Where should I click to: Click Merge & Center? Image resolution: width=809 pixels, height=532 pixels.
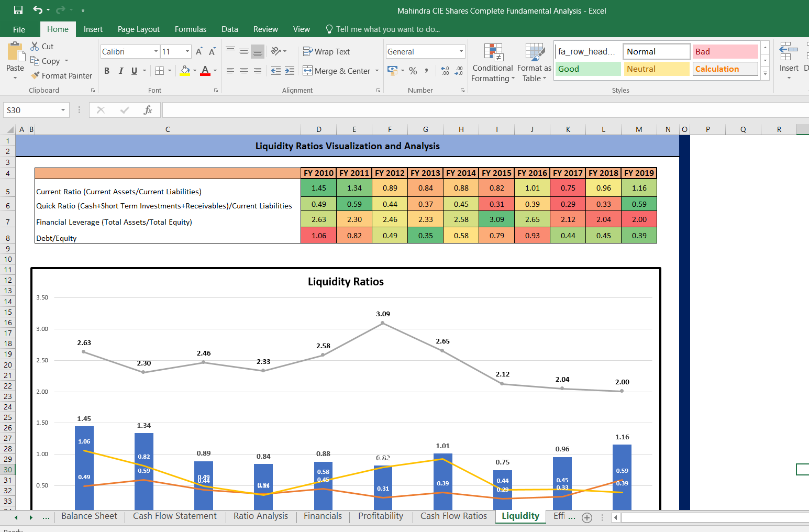pos(337,71)
